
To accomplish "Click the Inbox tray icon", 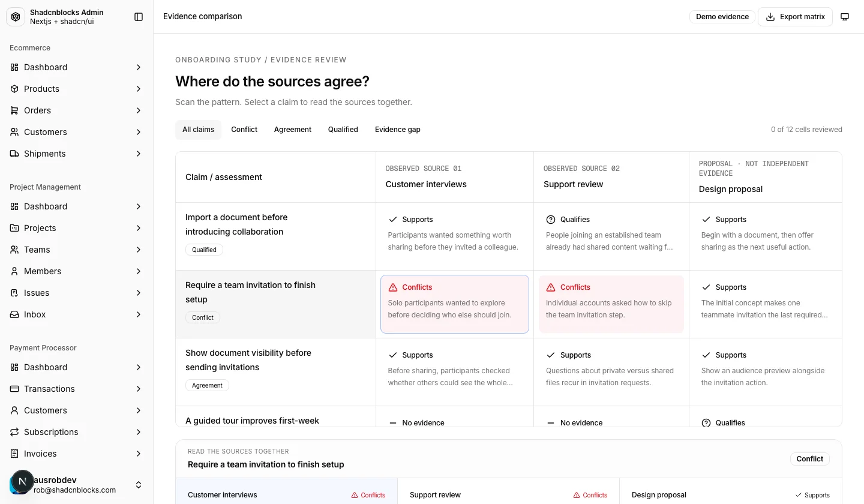I will [x=14, y=314].
